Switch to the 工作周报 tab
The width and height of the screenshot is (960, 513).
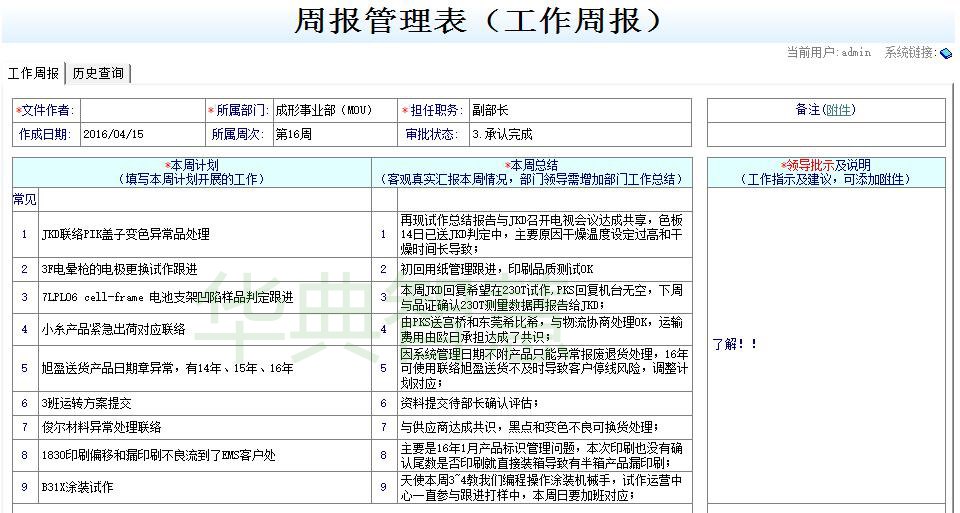pyautogui.click(x=33, y=73)
